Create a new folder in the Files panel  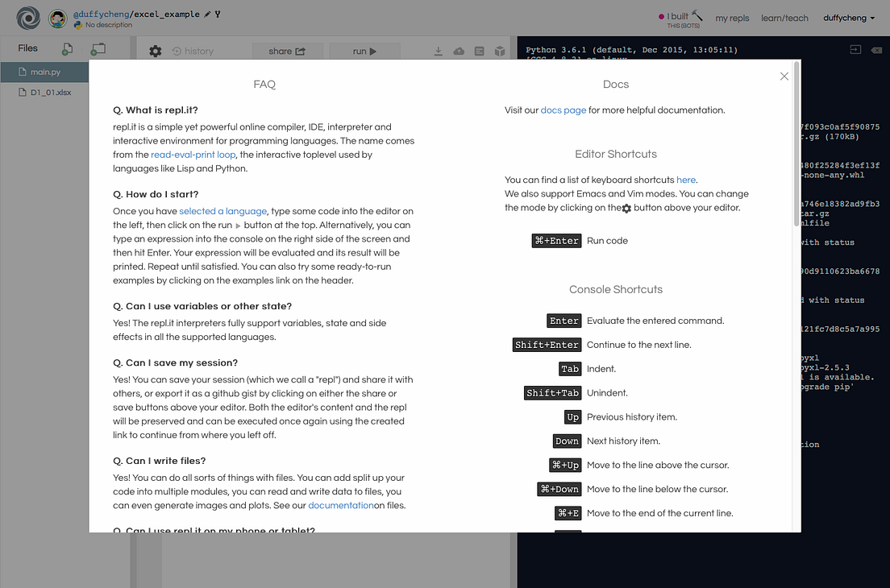[98, 50]
